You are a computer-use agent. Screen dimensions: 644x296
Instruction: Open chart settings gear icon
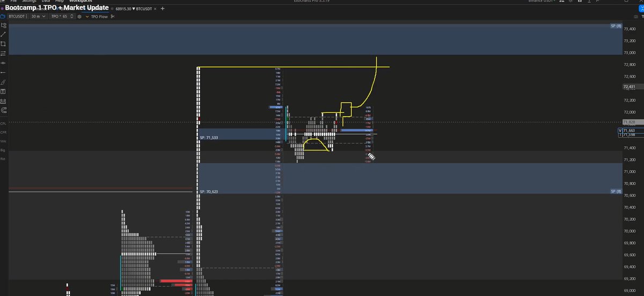pyautogui.click(x=79, y=17)
